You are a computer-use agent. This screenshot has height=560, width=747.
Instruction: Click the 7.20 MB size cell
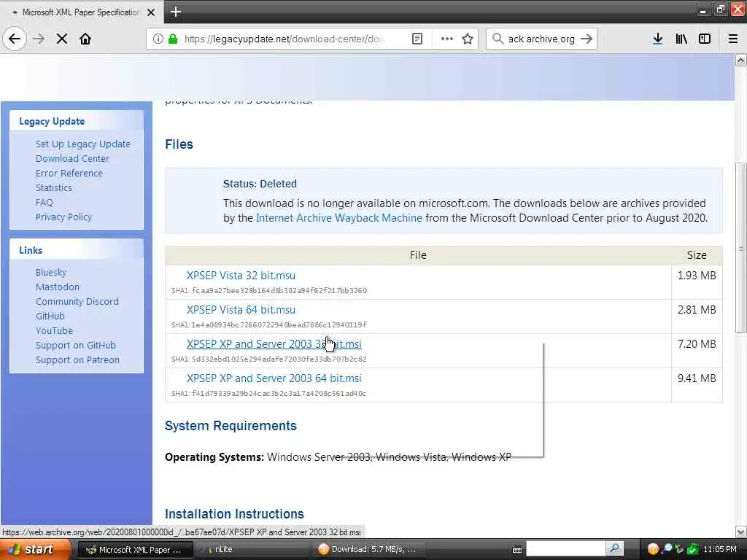click(697, 351)
